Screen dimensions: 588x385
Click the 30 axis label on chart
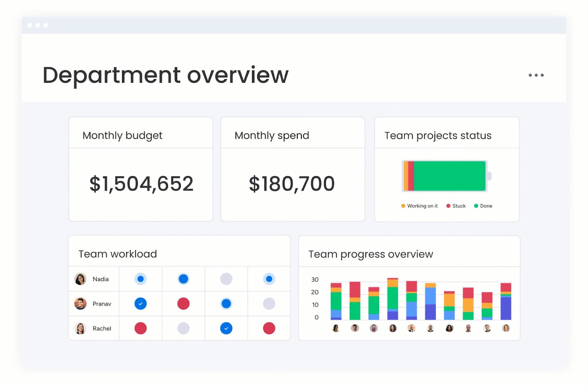pyautogui.click(x=315, y=279)
